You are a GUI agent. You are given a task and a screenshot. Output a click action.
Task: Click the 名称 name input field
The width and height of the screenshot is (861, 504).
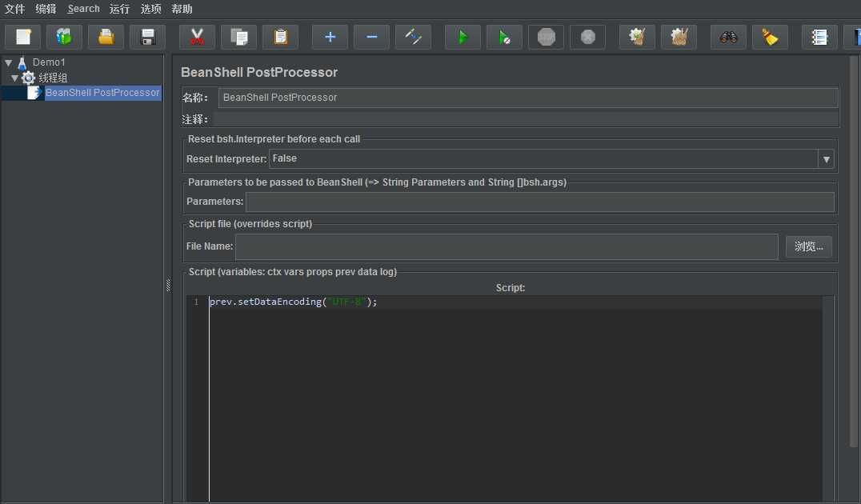[x=528, y=98]
